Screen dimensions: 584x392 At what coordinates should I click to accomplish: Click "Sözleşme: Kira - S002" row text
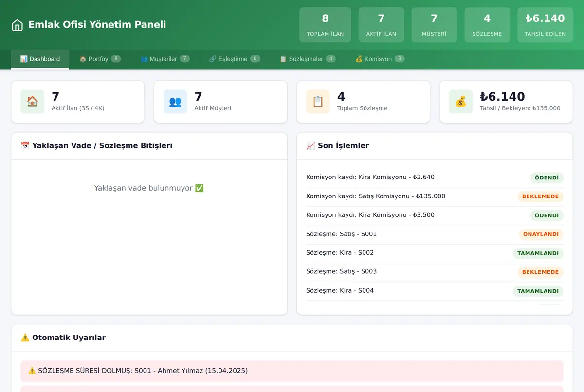pos(340,253)
